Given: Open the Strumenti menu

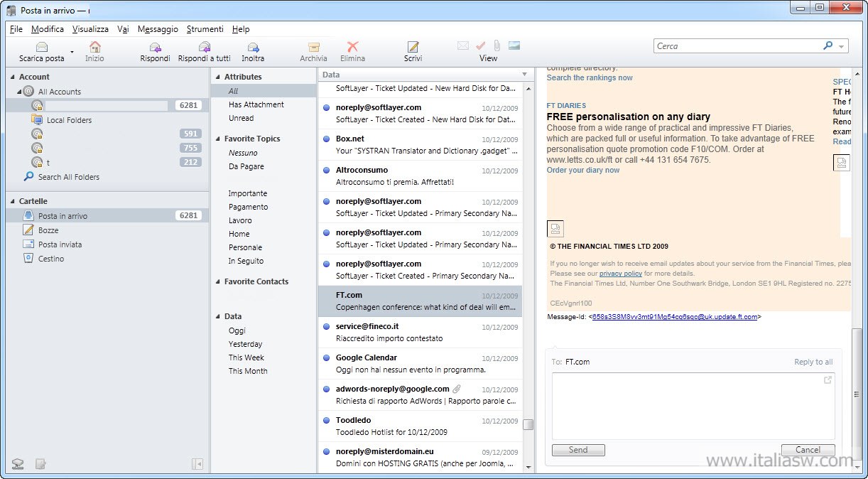Looking at the screenshot, I should click(x=205, y=29).
